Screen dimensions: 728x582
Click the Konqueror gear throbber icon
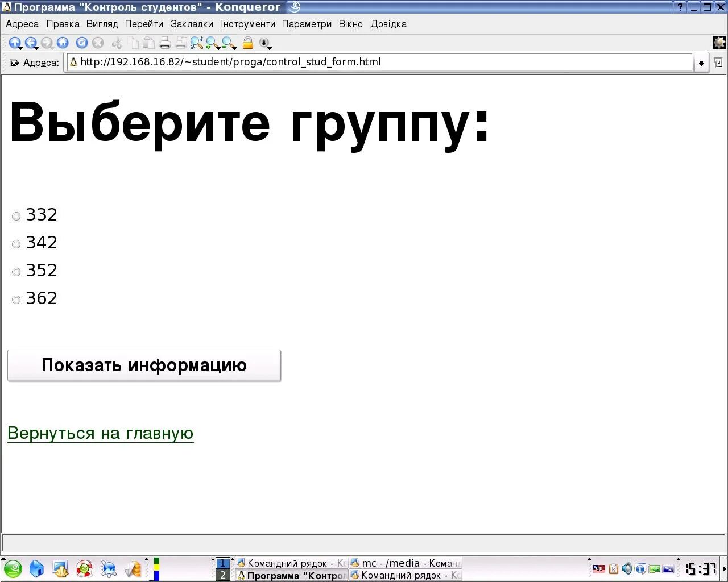719,43
